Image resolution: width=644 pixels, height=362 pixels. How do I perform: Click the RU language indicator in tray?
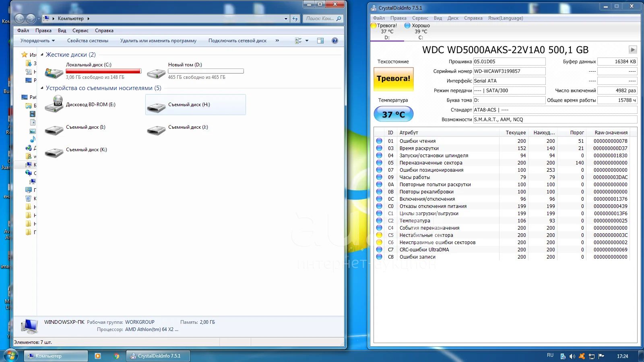click(x=550, y=355)
